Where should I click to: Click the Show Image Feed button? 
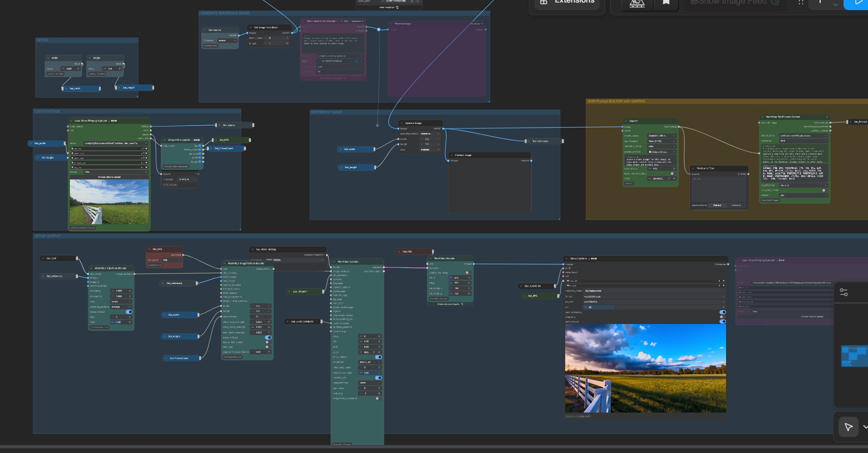[735, 3]
